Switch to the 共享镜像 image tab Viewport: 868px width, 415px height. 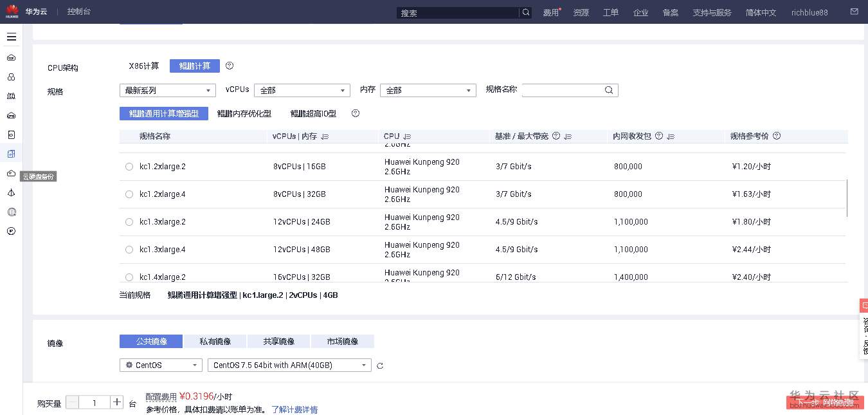point(278,341)
